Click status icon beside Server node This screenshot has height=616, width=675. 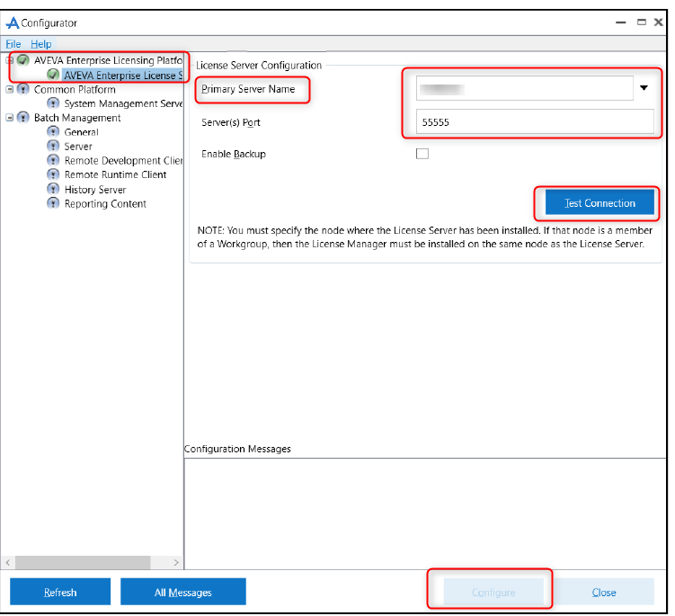click(53, 146)
